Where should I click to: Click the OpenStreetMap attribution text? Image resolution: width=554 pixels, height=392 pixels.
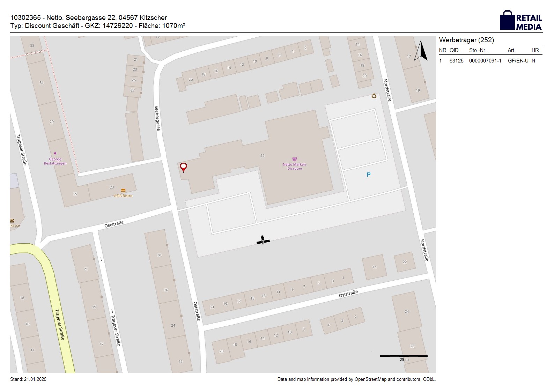(x=356, y=379)
